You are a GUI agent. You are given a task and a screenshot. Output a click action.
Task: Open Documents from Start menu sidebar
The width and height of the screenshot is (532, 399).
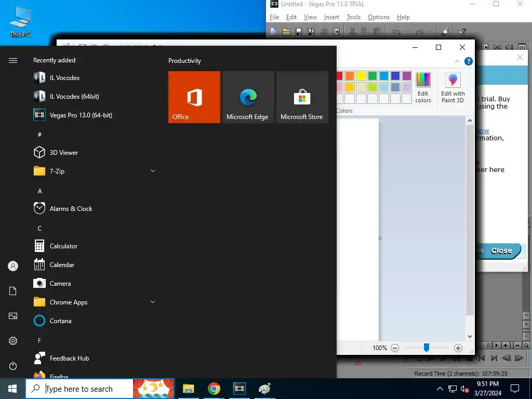pos(13,291)
